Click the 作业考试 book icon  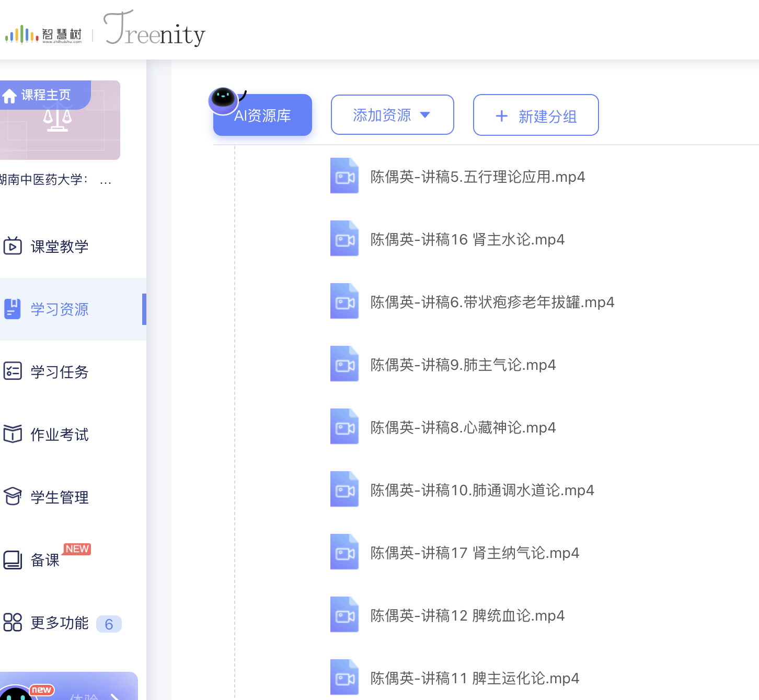(13, 434)
